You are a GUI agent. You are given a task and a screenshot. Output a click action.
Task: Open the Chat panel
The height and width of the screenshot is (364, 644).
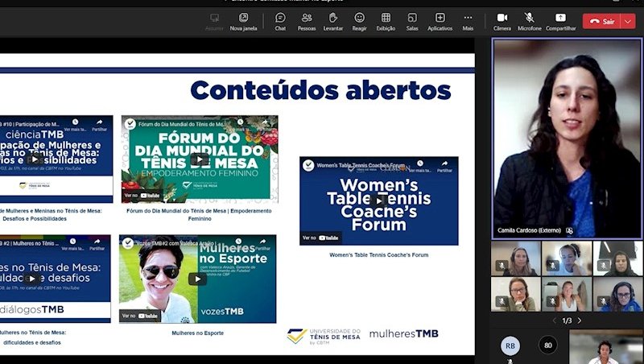[x=280, y=22]
